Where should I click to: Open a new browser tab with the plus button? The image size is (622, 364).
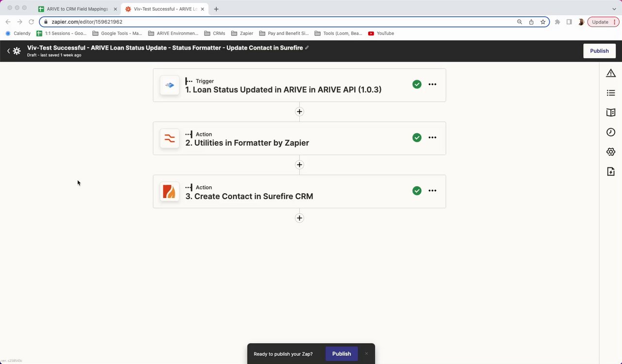(216, 9)
